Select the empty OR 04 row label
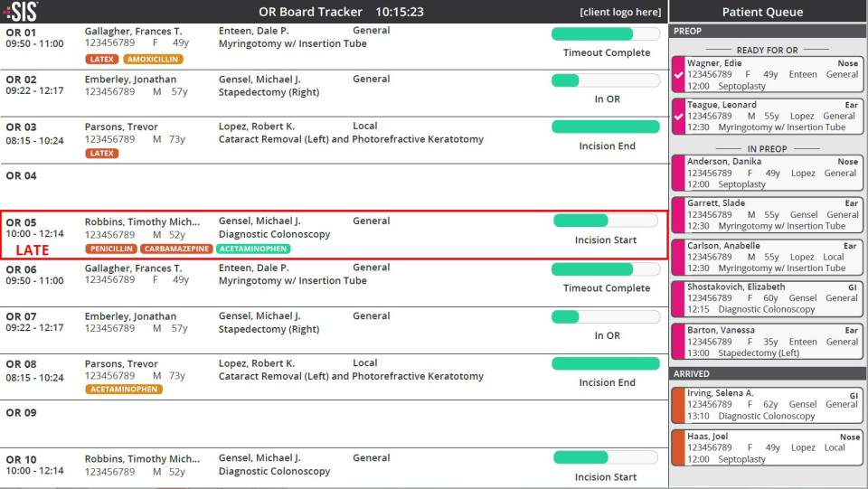The width and height of the screenshot is (868, 489). coord(21,176)
